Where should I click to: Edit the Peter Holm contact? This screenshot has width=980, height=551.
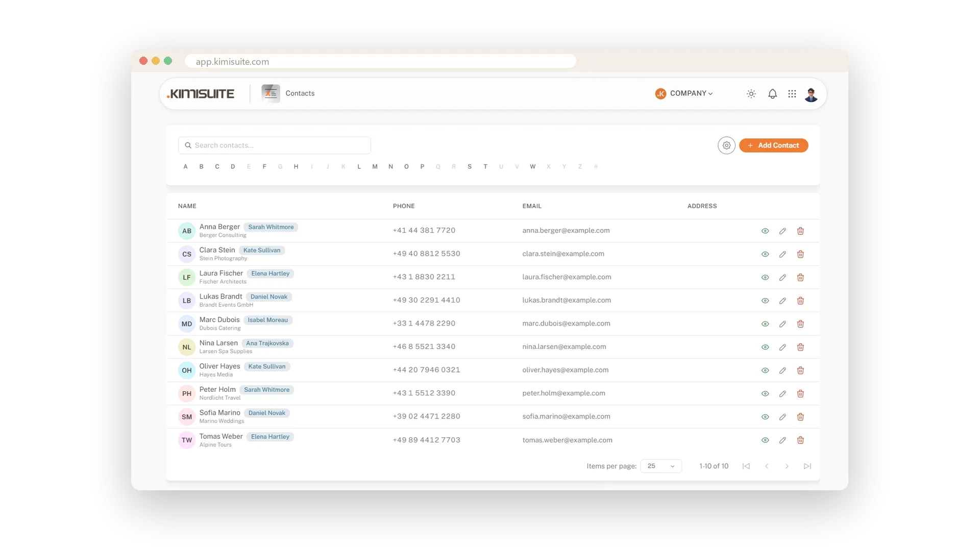[782, 393]
